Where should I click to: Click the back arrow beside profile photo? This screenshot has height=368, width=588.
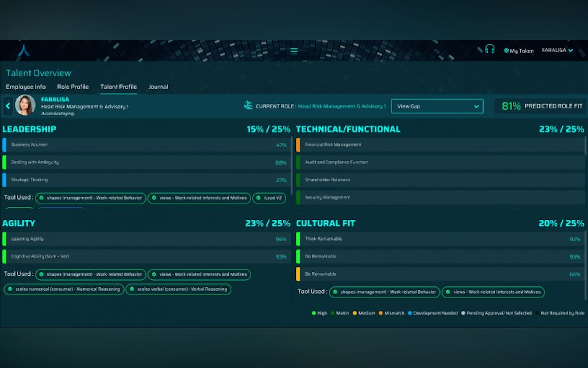tap(8, 106)
